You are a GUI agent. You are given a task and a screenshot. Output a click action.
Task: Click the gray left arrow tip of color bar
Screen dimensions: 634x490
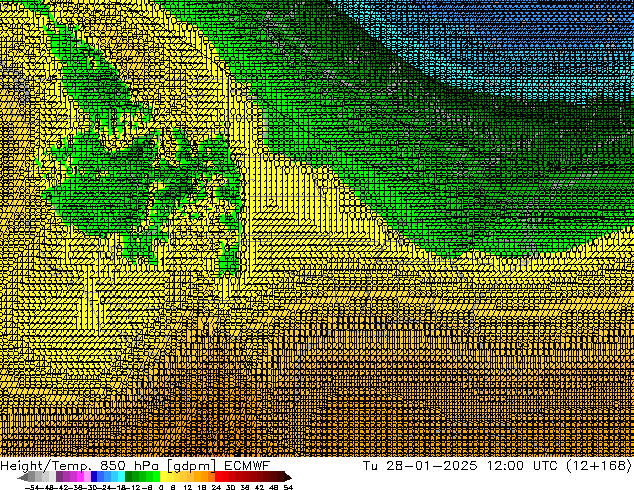coord(22,477)
